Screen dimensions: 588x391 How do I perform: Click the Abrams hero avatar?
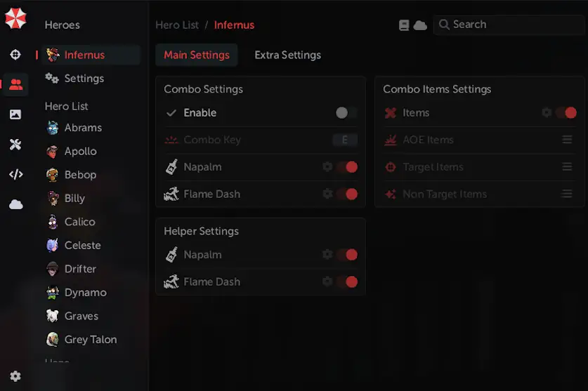click(x=53, y=128)
